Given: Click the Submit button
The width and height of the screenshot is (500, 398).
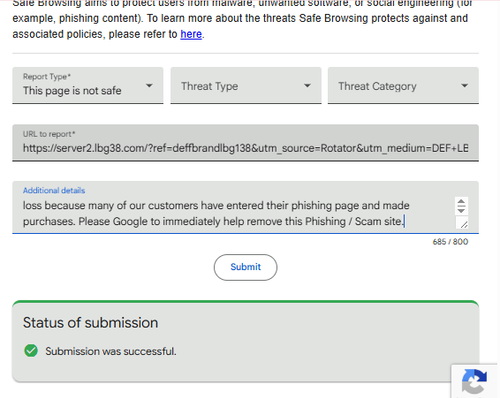Looking at the screenshot, I should click(245, 267).
